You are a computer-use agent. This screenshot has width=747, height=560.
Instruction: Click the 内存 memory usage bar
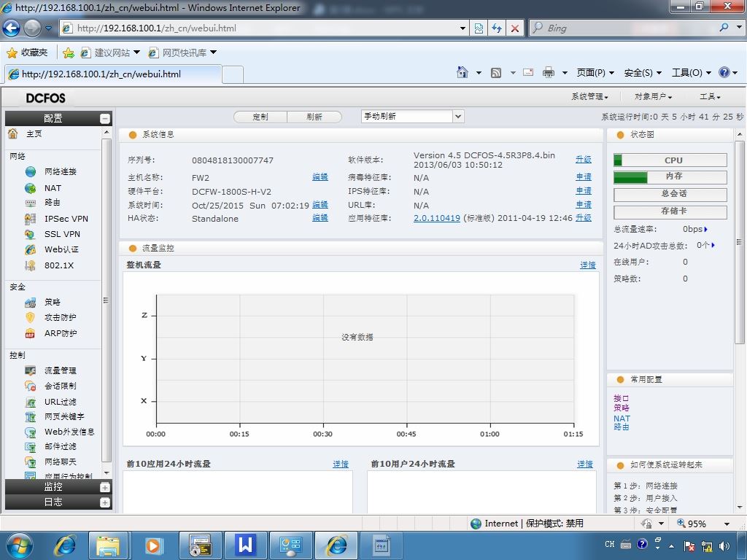[x=670, y=177]
